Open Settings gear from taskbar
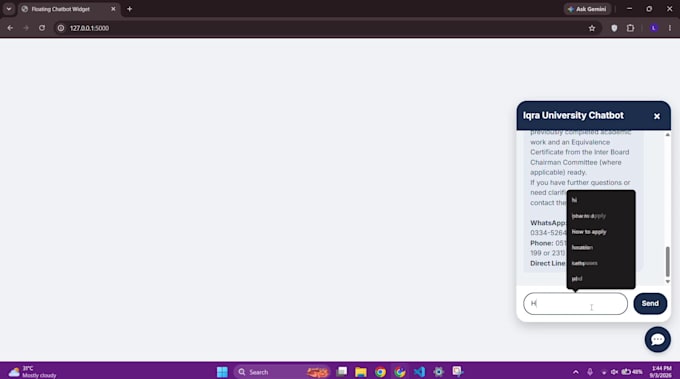Viewport: 680px width, 379px height. [x=438, y=372]
